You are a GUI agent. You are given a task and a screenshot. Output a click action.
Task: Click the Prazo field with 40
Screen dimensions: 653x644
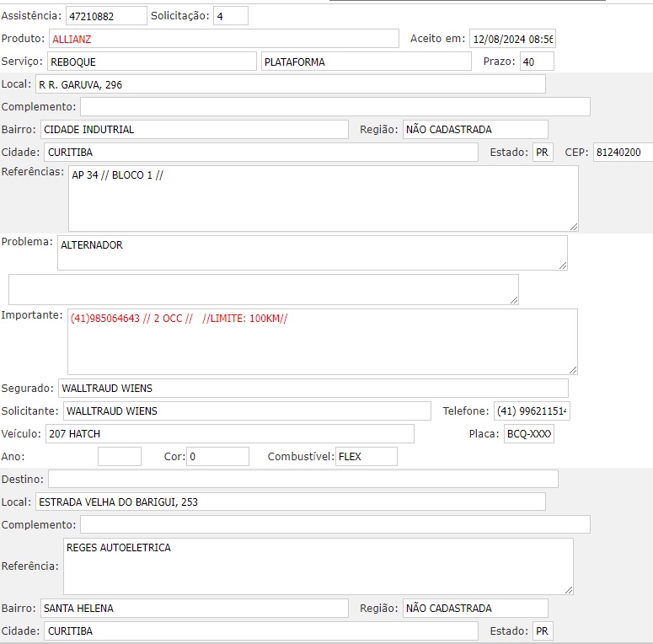(537, 62)
